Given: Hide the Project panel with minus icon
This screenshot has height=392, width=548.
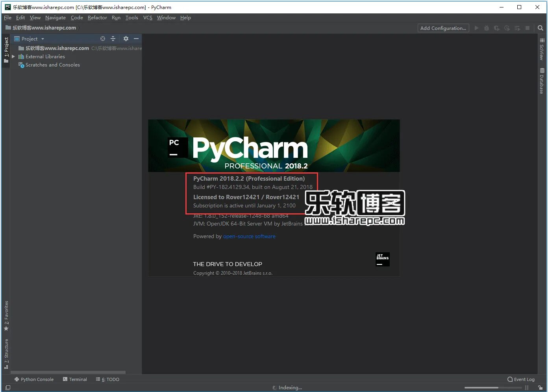Looking at the screenshot, I should point(136,39).
